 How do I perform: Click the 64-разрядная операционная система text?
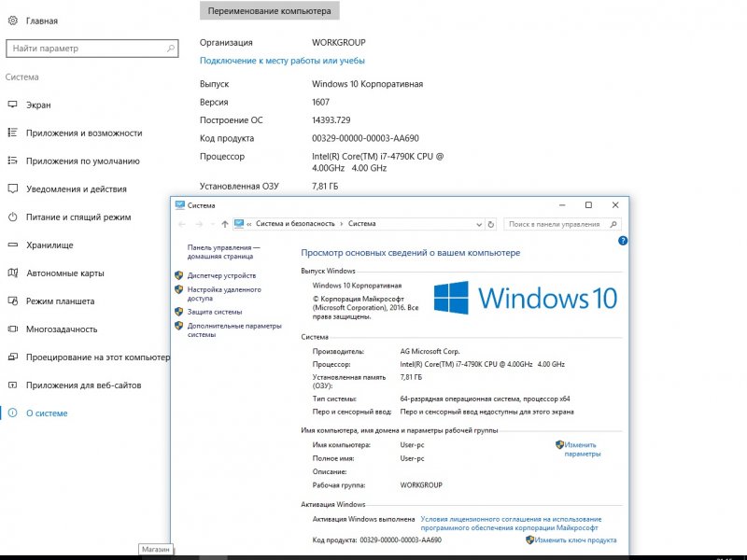point(485,399)
